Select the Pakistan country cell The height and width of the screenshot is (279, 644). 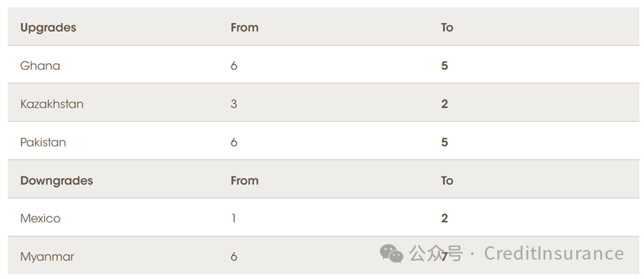(42, 142)
